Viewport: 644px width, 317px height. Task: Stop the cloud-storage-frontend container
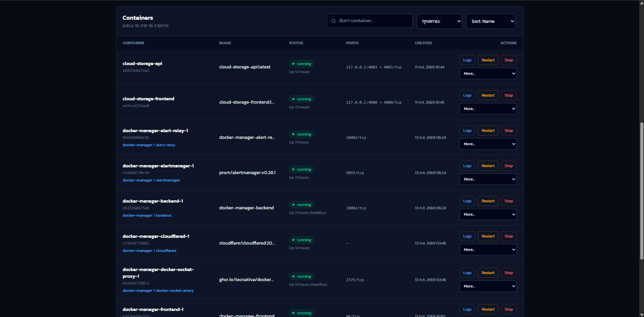click(509, 95)
